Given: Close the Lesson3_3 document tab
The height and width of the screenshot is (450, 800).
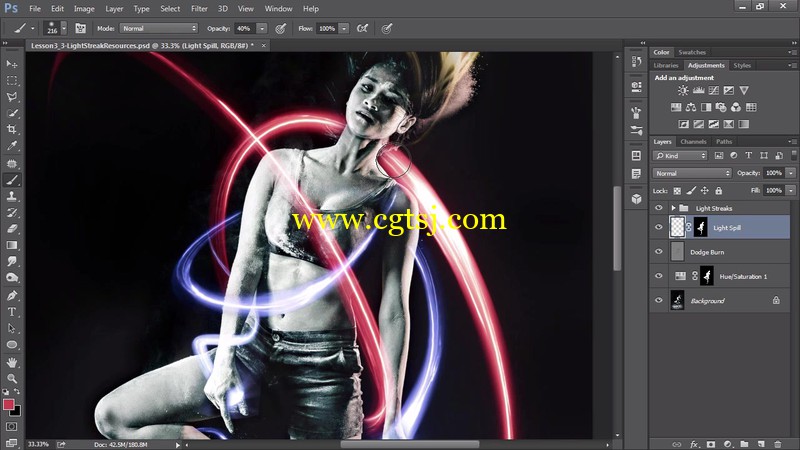Looking at the screenshot, I should tap(264, 45).
